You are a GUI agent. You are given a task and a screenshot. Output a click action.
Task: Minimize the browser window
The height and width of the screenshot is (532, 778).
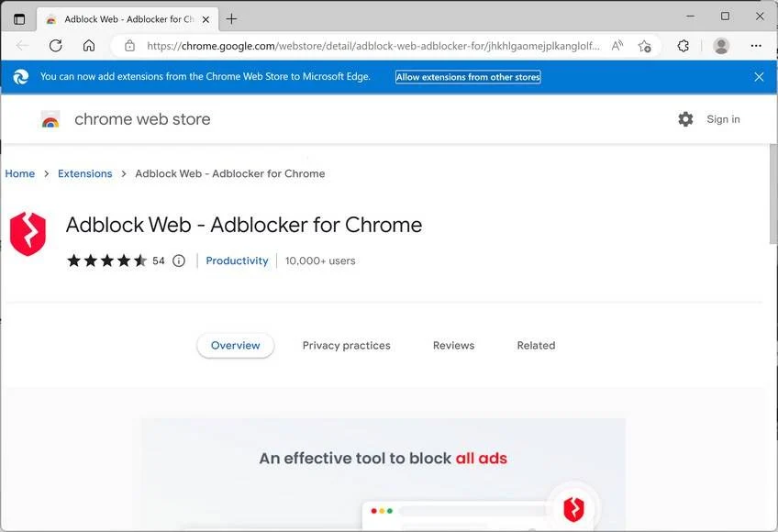click(690, 16)
